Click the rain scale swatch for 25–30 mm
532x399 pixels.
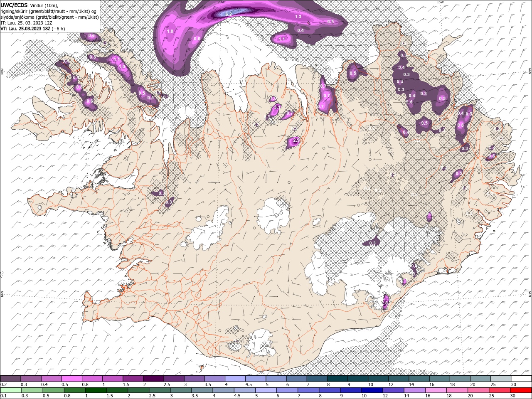(500, 390)
